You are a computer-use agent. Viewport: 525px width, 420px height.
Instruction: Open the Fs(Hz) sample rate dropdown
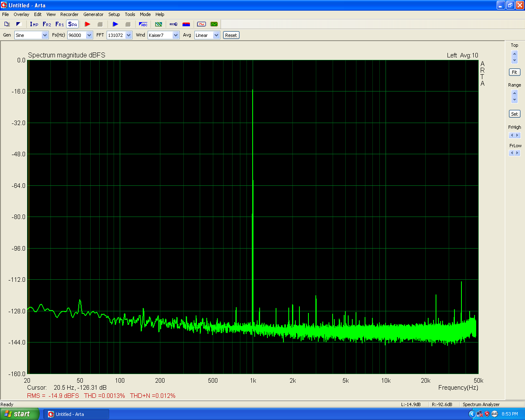[x=89, y=35]
